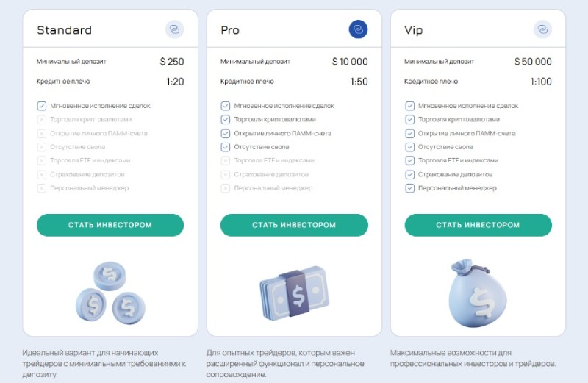
Task: Toggle Pro's Открытие личного ПАММ-счета checkbox
Action: (226, 133)
